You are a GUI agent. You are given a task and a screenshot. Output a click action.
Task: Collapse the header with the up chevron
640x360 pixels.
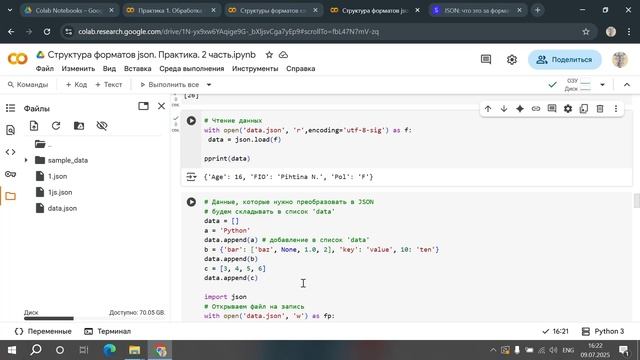click(627, 84)
